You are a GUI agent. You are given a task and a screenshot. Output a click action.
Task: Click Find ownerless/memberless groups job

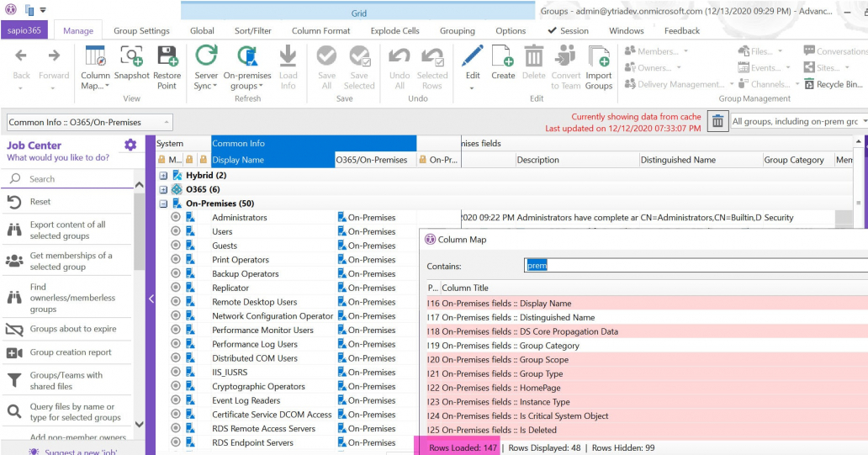tap(66, 297)
